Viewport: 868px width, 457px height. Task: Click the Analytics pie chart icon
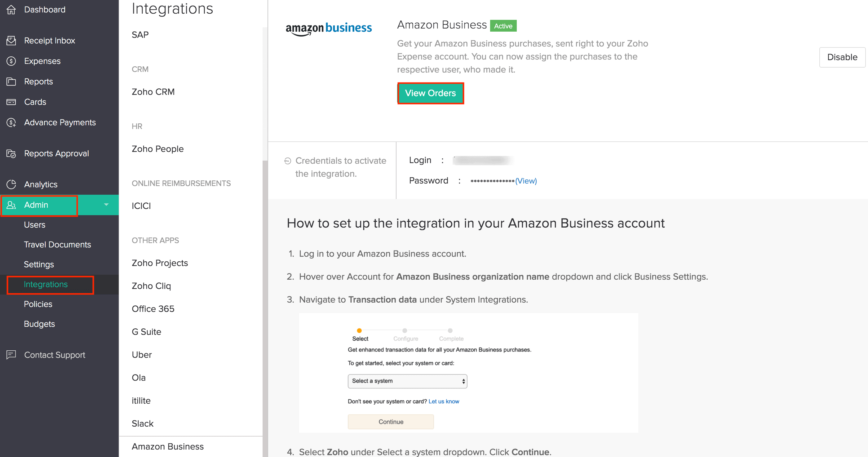[x=11, y=184]
